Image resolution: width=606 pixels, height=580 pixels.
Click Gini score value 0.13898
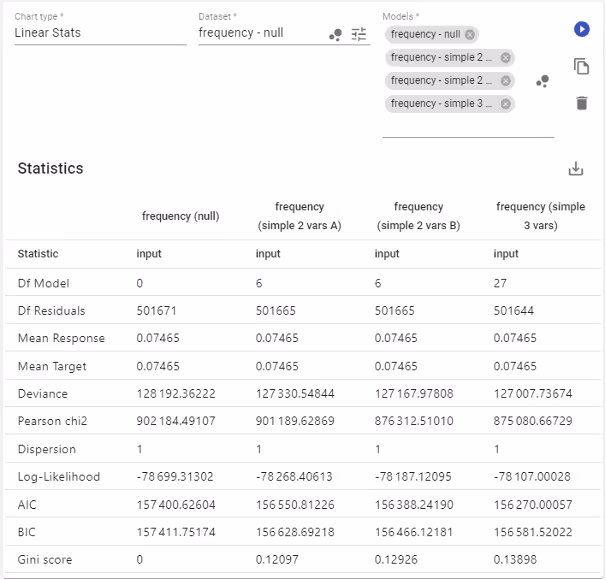coord(515,560)
